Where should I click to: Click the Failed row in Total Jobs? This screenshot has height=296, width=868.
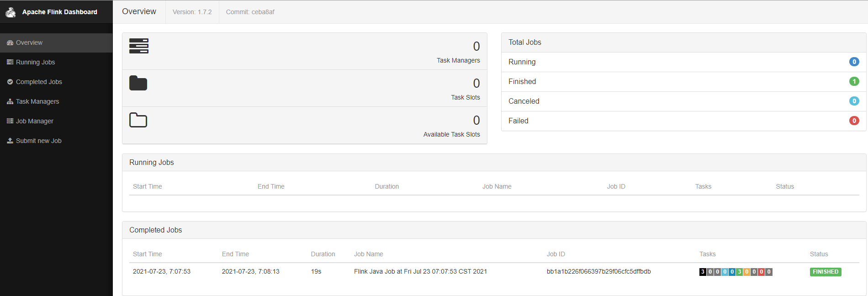tap(683, 121)
